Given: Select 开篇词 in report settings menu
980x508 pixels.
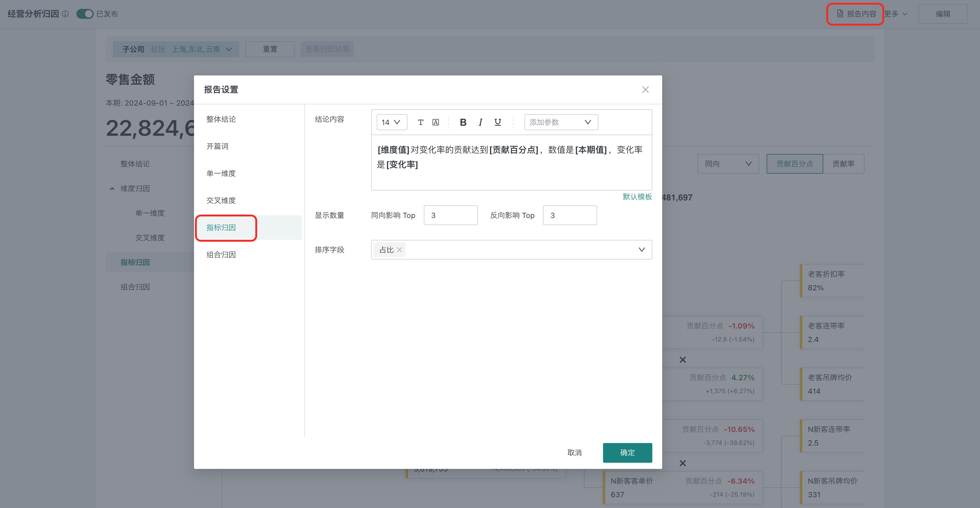Looking at the screenshot, I should coord(218,146).
